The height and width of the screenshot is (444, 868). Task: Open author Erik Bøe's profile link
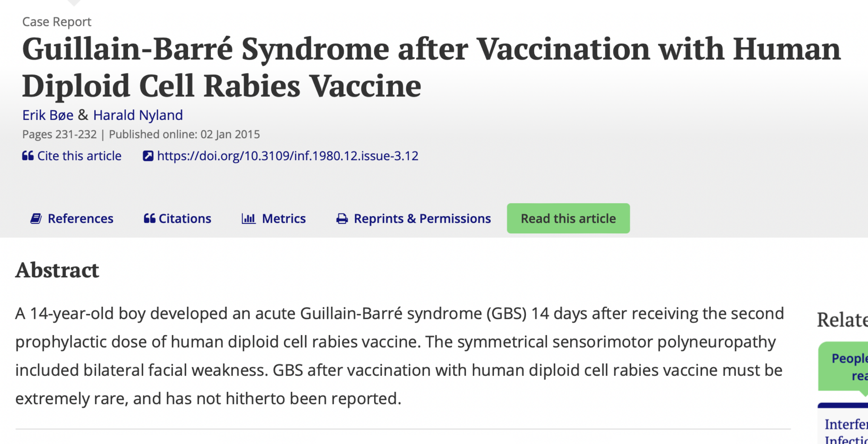[x=48, y=115]
